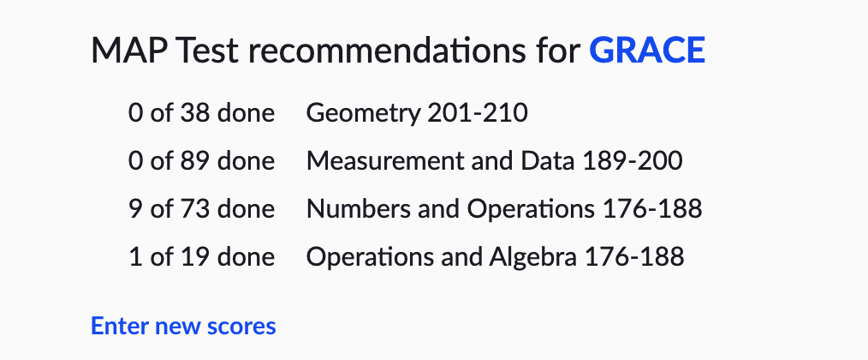This screenshot has height=360, width=868.
Task: Click the 1 of 19 done progress
Action: pyautogui.click(x=201, y=256)
